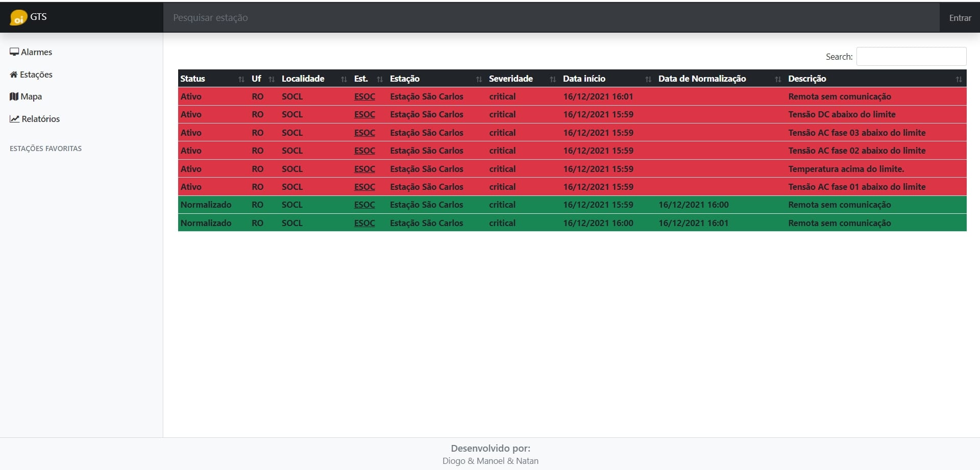Open ESOC link normalized at 16:01
The width and height of the screenshot is (980, 470).
[364, 223]
